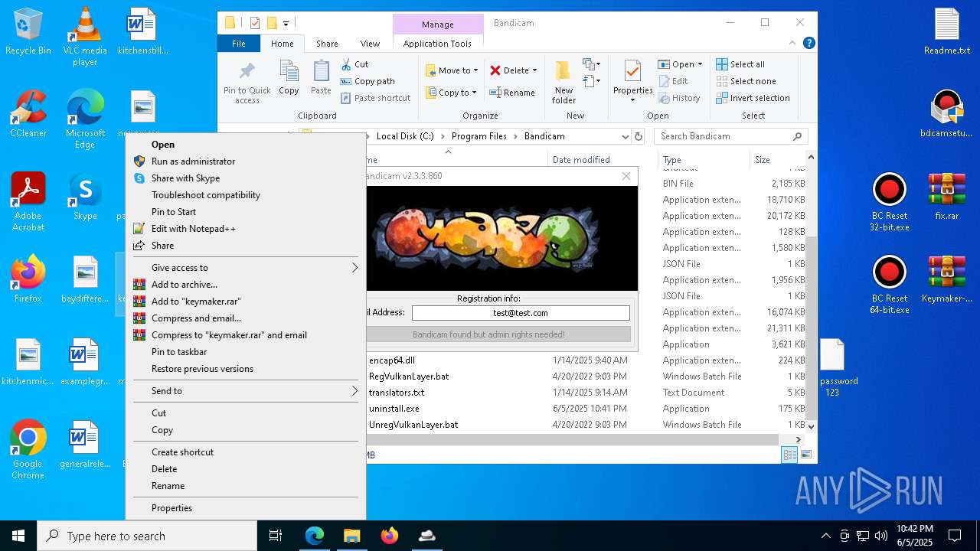The image size is (980, 551).
Task: Open BC Reset 64-bit.exe icon
Action: 889,285
